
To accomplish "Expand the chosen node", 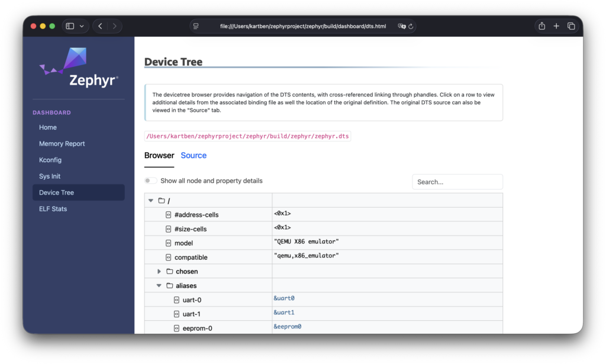I will point(159,272).
